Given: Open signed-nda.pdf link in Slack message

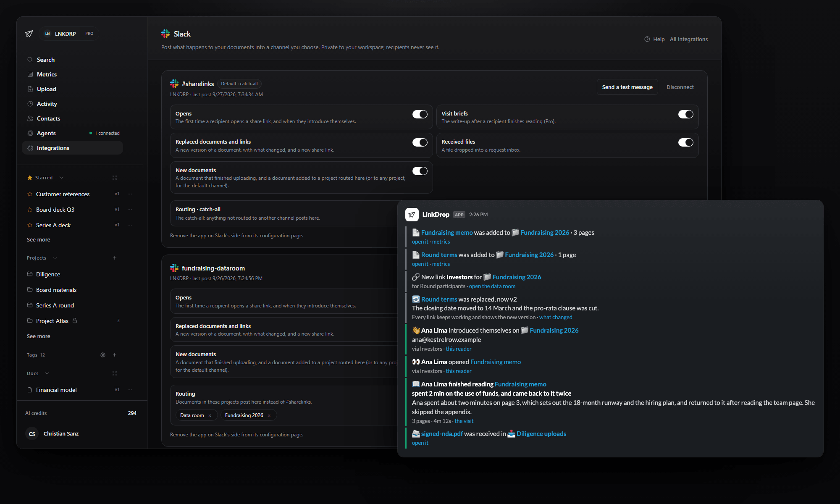Looking at the screenshot, I should (x=442, y=434).
